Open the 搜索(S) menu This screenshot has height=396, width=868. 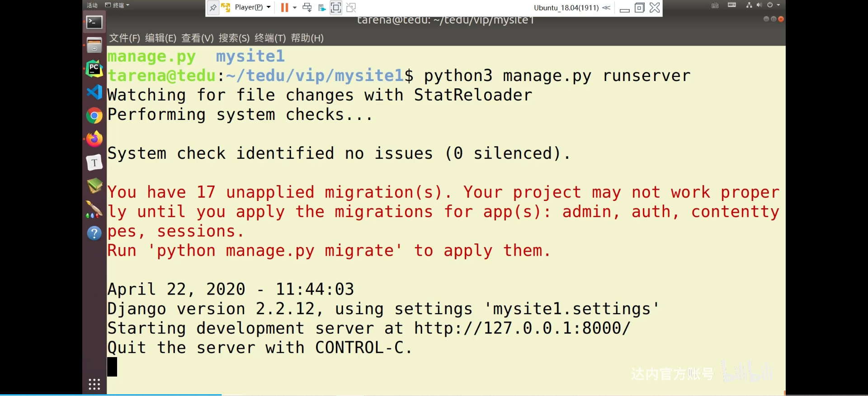coord(234,38)
